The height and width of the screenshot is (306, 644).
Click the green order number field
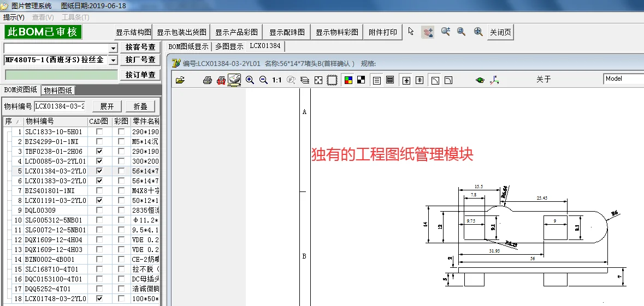coord(62,75)
